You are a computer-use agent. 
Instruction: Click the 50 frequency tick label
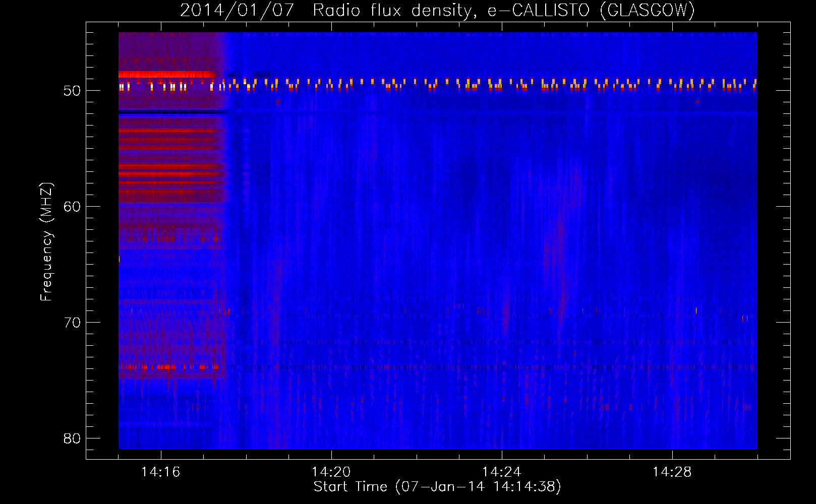pos(72,91)
